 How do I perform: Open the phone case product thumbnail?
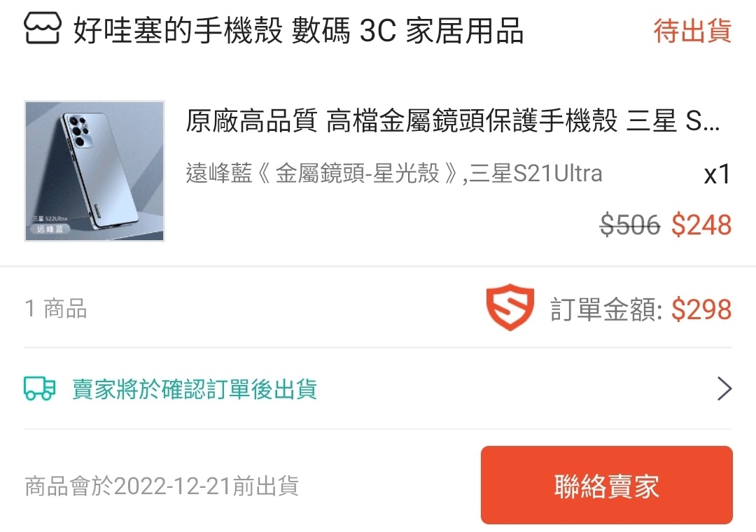94,171
